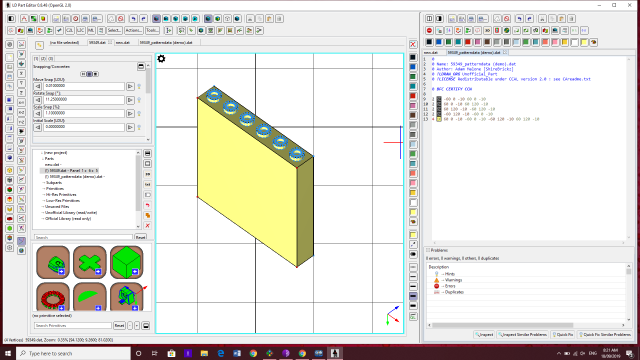
Task: Expand the Unofficial Library (read/write) node
Action: tap(43, 213)
